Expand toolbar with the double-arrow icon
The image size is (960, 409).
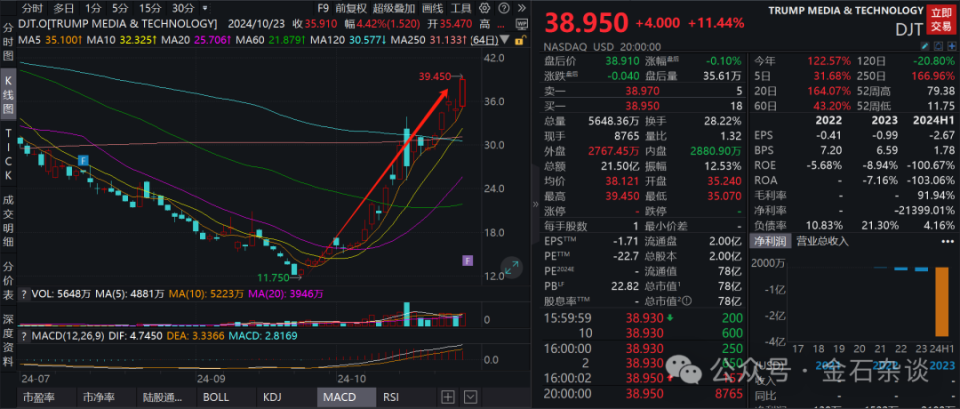(521, 9)
